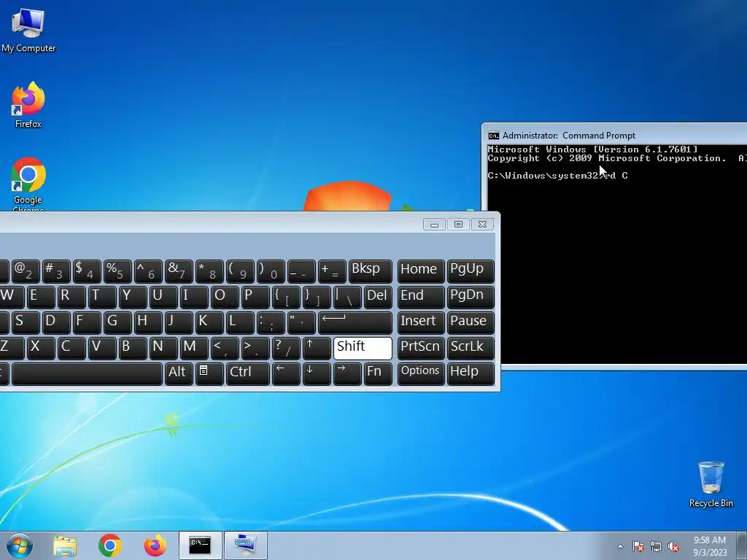Launch Chrome from the taskbar

tap(110, 545)
